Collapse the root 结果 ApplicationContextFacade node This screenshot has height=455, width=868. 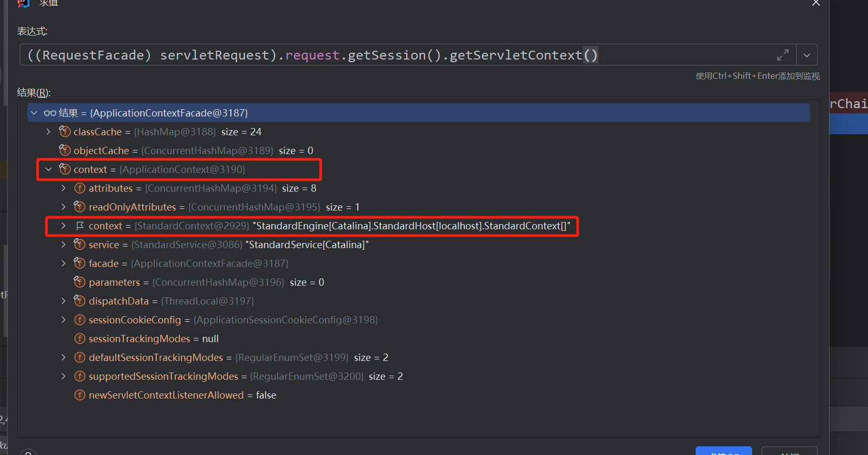(x=34, y=113)
